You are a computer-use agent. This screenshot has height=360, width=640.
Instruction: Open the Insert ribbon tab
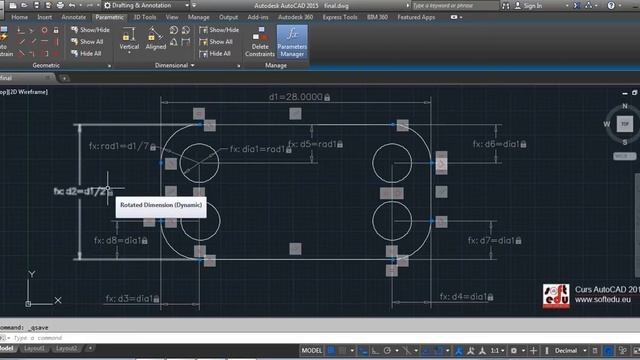(44, 17)
